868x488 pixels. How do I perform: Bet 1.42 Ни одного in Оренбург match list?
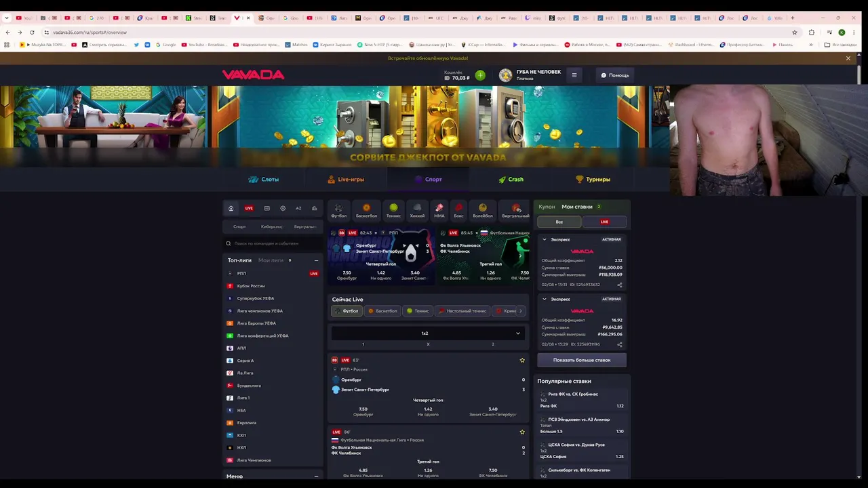(428, 411)
